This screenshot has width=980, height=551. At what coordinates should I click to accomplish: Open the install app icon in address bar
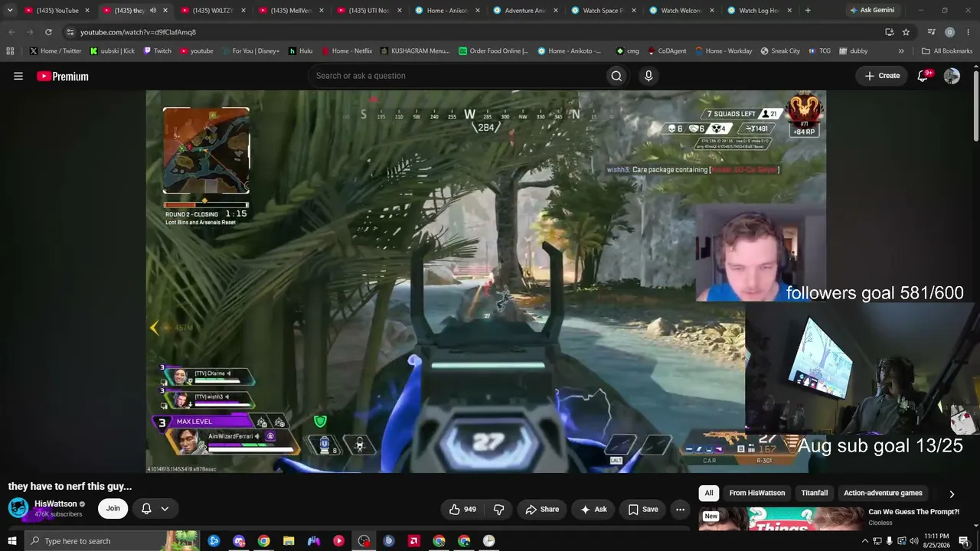pyautogui.click(x=889, y=32)
